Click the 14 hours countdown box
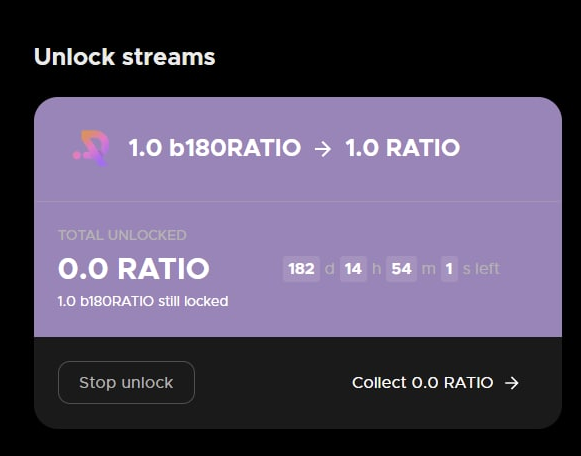 point(353,269)
